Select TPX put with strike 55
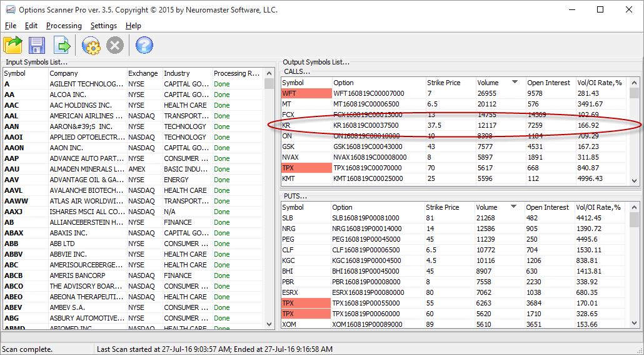 click(x=455, y=303)
